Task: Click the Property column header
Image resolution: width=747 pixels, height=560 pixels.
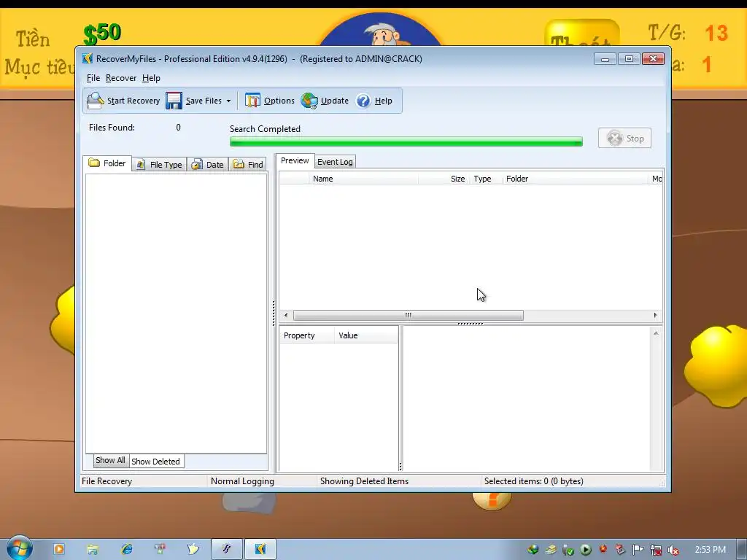Action: 306,335
